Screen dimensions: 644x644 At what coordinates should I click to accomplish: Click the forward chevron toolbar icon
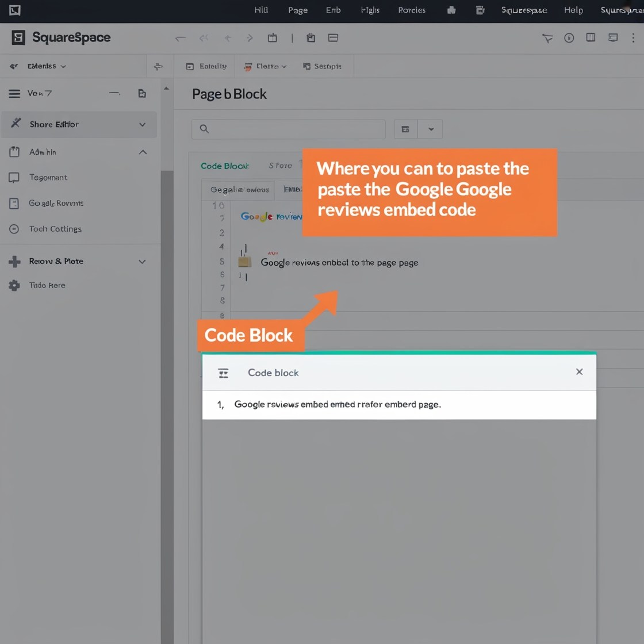pos(250,38)
